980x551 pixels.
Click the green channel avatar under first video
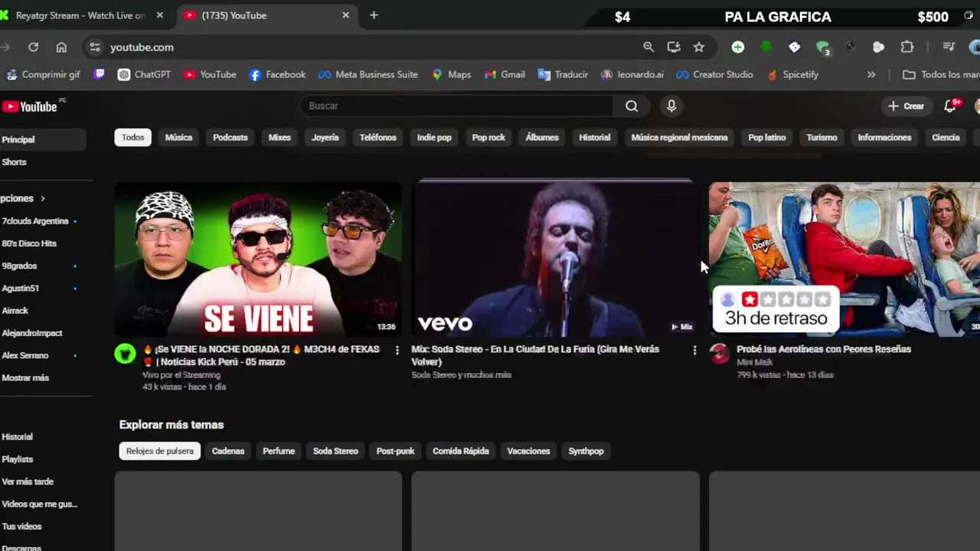(126, 354)
